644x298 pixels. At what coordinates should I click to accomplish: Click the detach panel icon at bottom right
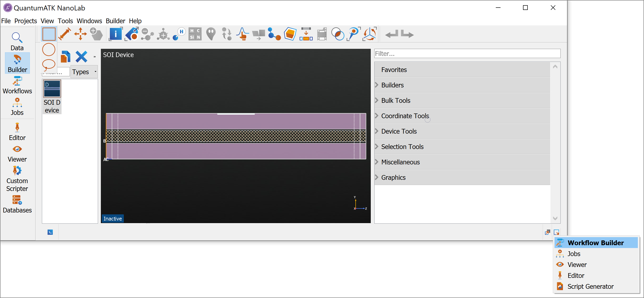coord(547,232)
